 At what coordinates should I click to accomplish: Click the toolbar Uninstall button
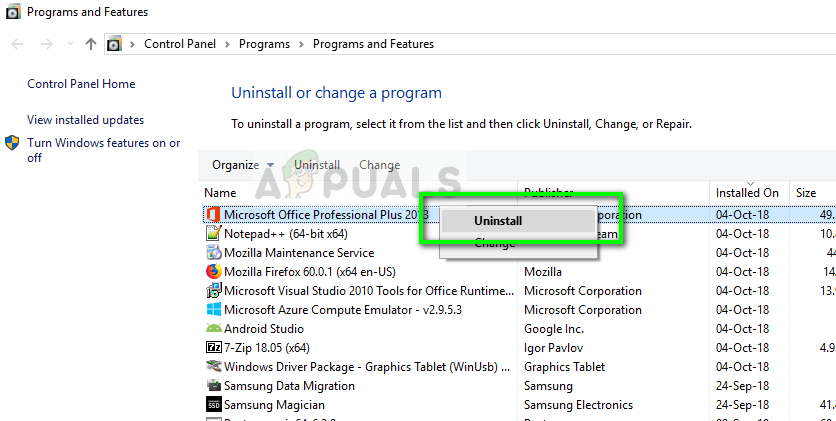(x=317, y=165)
